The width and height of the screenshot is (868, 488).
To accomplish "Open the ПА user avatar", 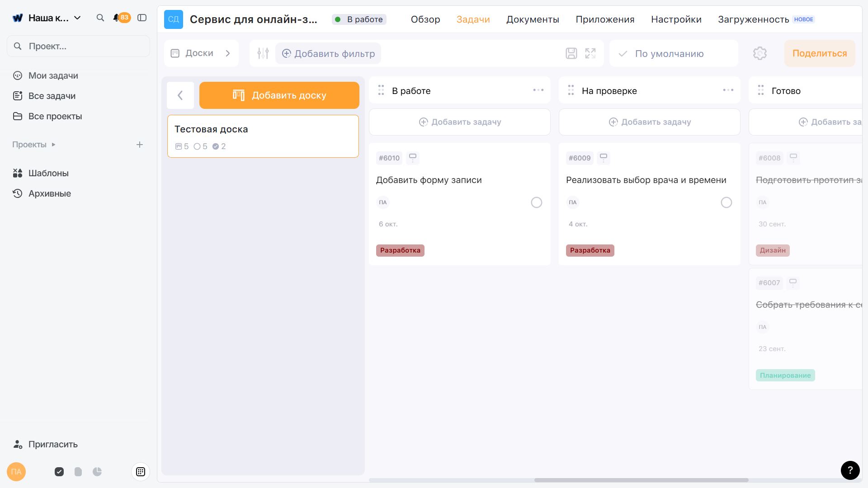I will point(16,472).
